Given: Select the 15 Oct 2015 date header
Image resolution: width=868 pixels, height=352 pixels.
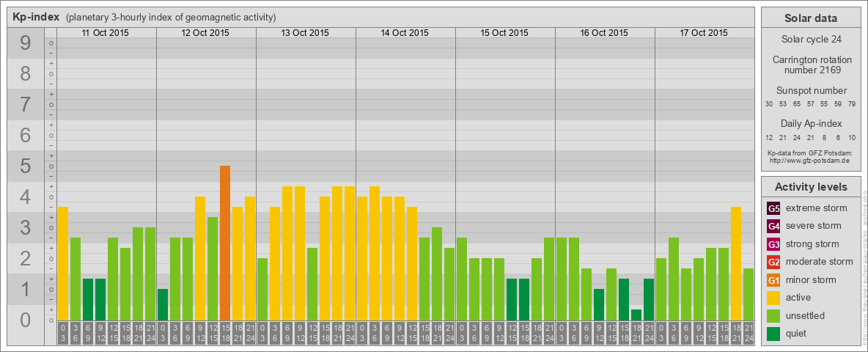Looking at the screenshot, I should 504,33.
